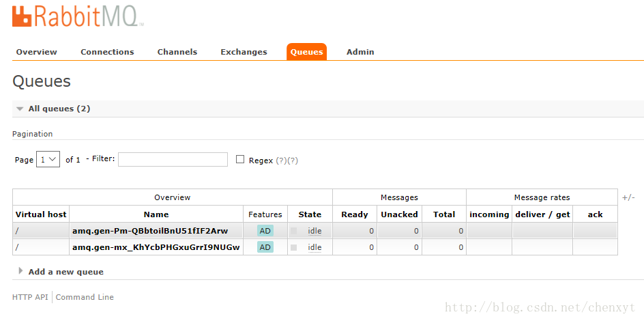
Task: Sort by Ready messages column
Action: pos(355,214)
